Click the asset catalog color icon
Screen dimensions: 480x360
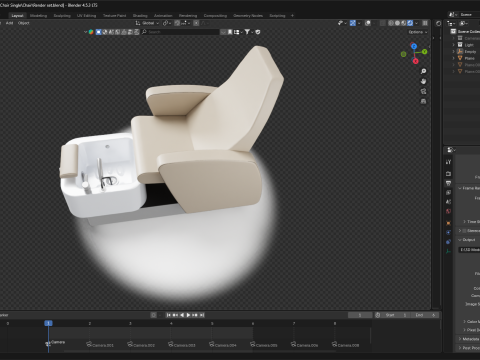point(91,32)
